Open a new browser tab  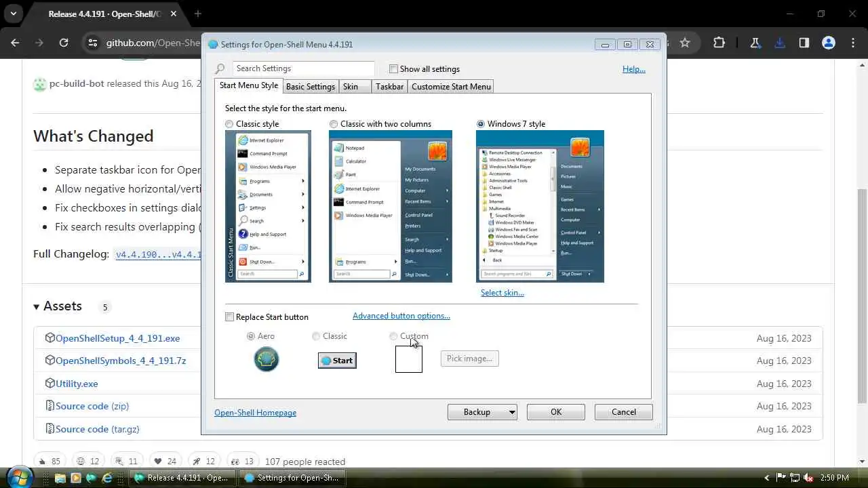point(198,14)
